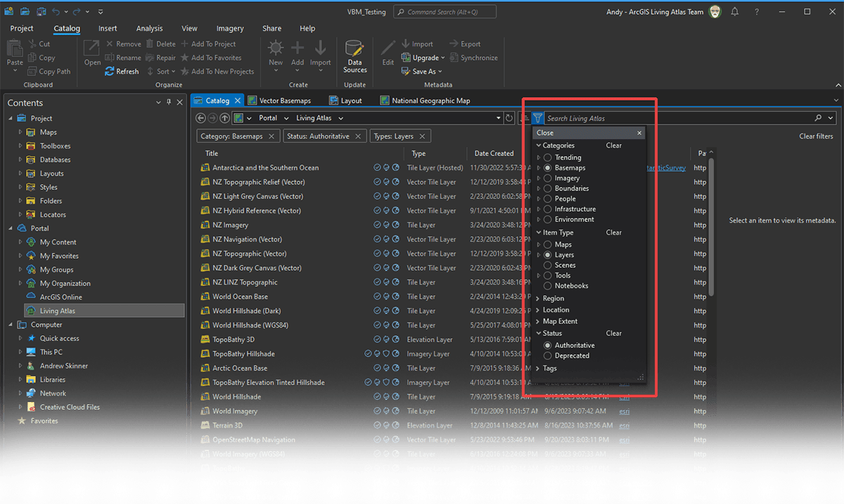The height and width of the screenshot is (504, 844).
Task: Click the New item sun icon
Action: 276,48
